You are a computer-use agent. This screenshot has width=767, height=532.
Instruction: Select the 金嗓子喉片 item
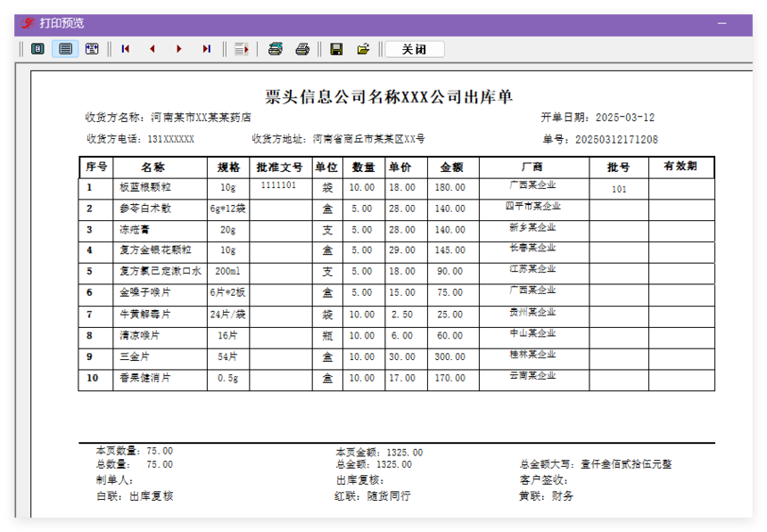click(145, 292)
